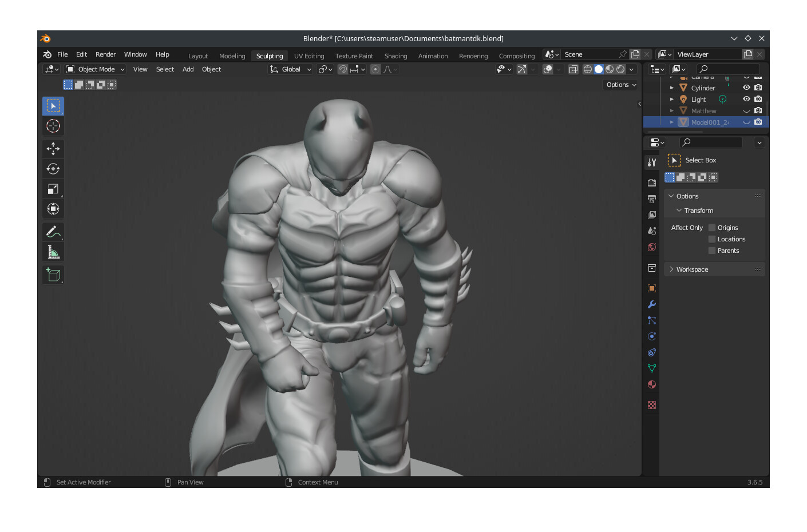Expand the Light tree item
This screenshot has width=807, height=532.
coord(672,100)
